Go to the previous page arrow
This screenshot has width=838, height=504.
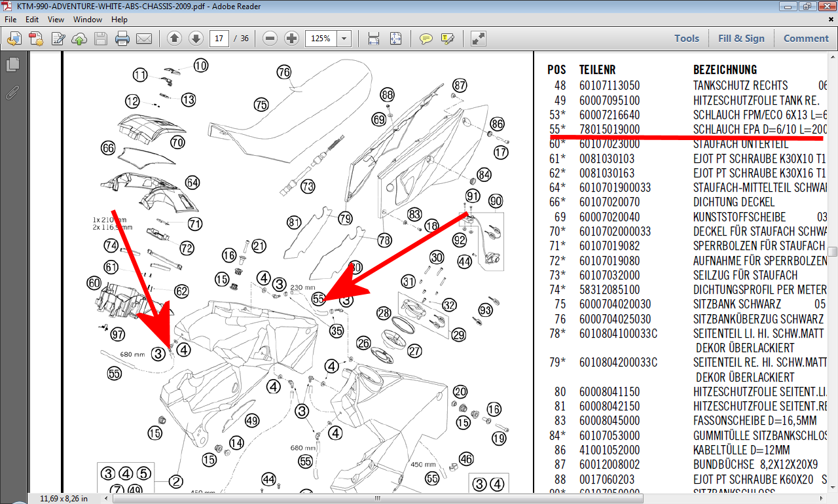coord(174,39)
